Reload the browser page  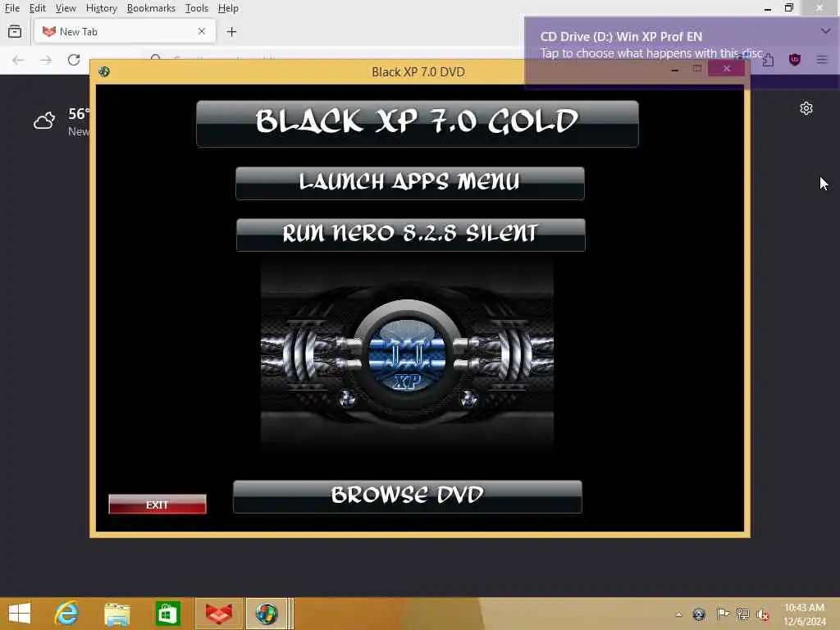(74, 60)
